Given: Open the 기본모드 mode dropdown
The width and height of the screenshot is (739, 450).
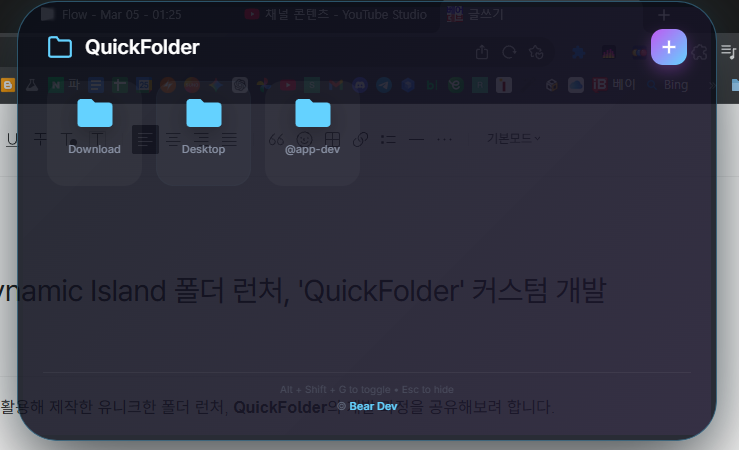Looking at the screenshot, I should pyautogui.click(x=514, y=139).
